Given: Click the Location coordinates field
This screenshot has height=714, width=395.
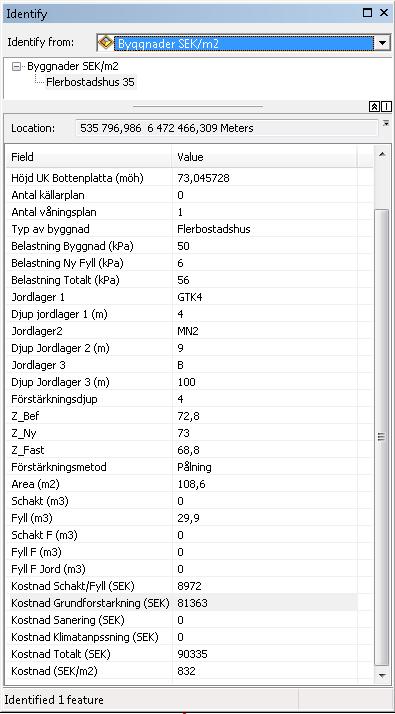Looking at the screenshot, I should pos(226,128).
